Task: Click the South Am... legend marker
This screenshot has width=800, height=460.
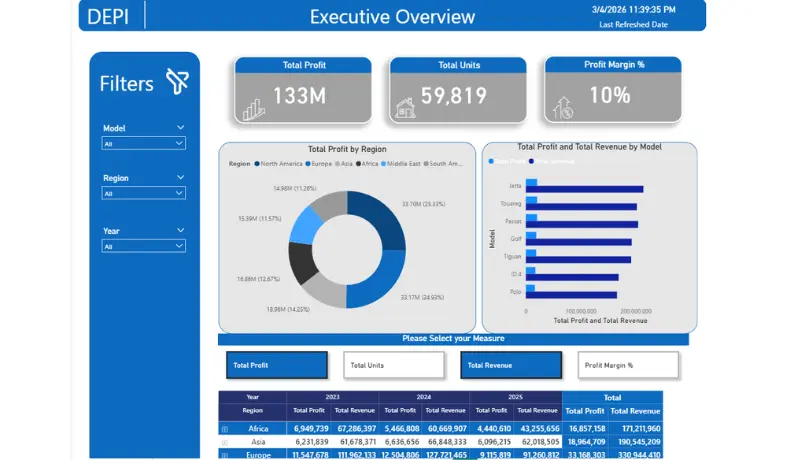Action: pyautogui.click(x=426, y=164)
